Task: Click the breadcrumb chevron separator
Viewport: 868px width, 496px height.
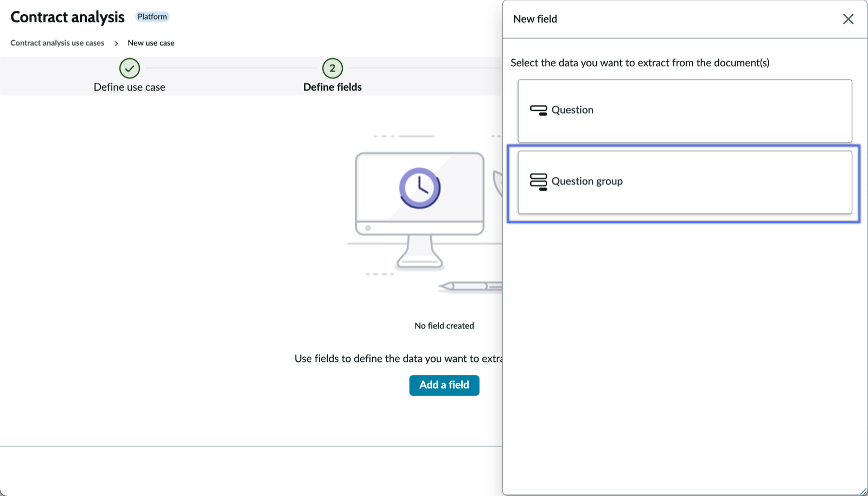Action: pyautogui.click(x=116, y=43)
